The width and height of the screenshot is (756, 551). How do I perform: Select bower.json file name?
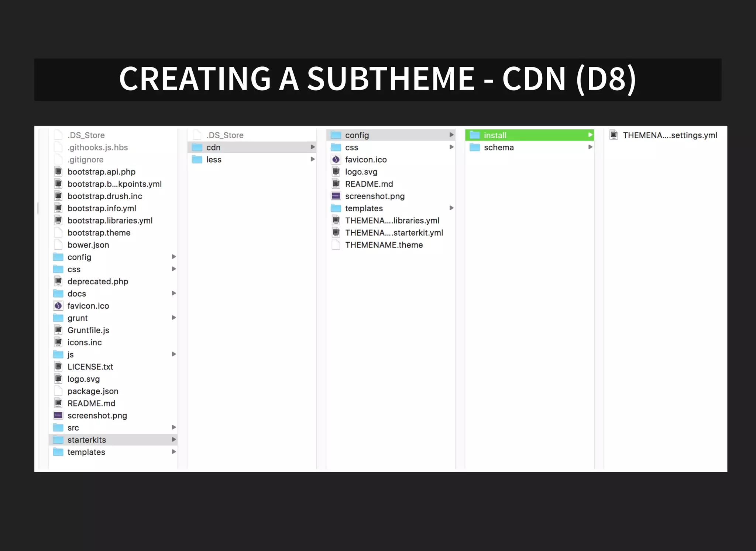click(88, 245)
